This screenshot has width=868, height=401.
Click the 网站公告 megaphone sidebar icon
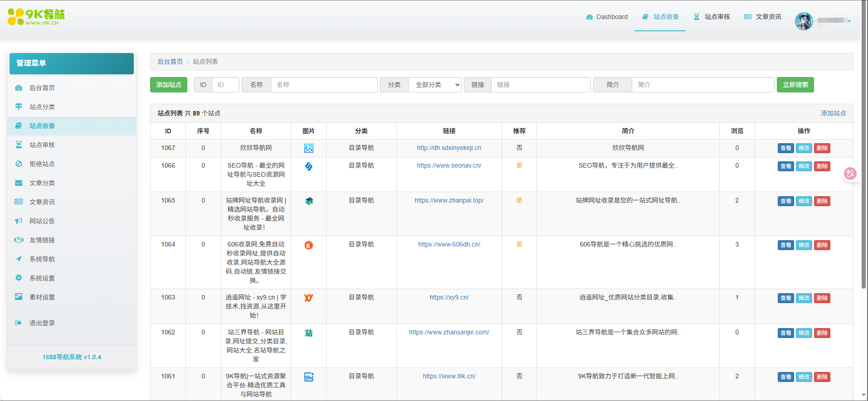click(x=19, y=221)
